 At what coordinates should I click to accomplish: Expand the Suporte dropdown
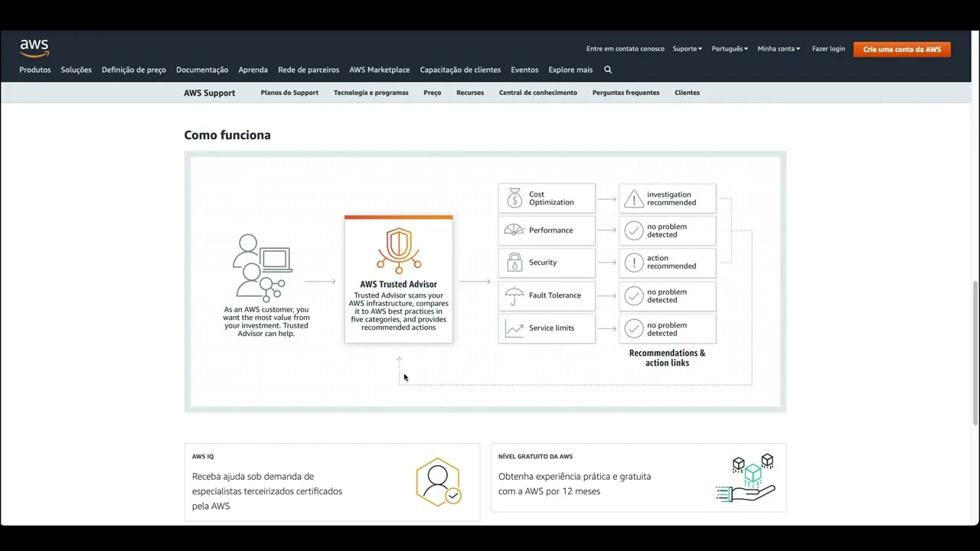[688, 49]
